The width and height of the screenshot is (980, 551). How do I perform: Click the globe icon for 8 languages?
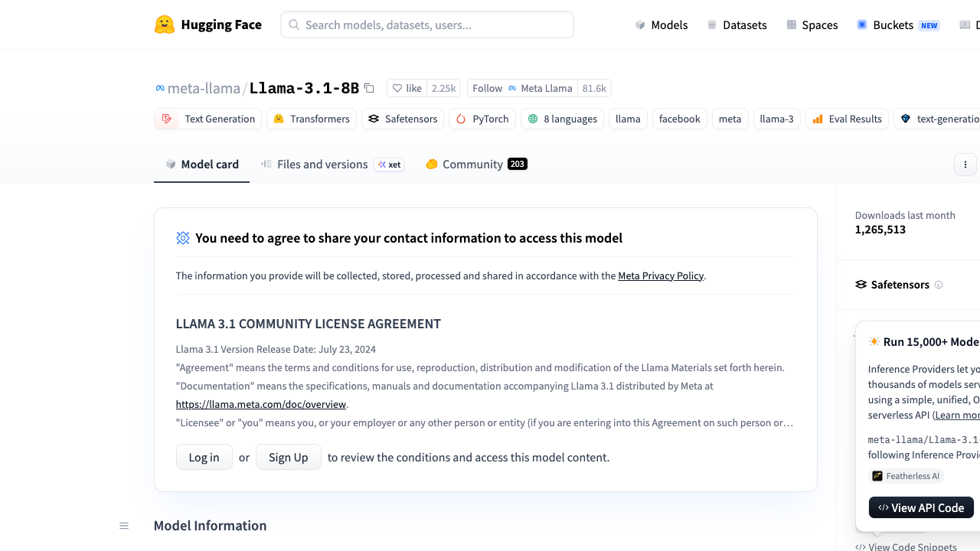point(533,119)
